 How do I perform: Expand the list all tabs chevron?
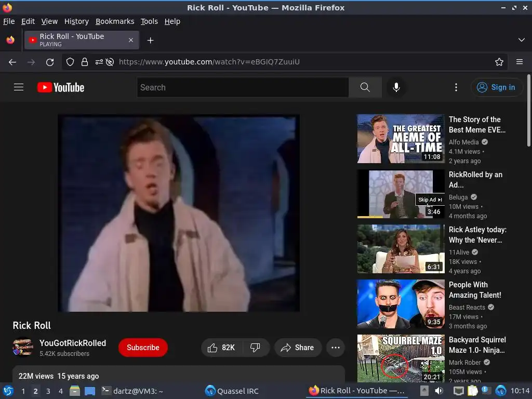point(522,40)
